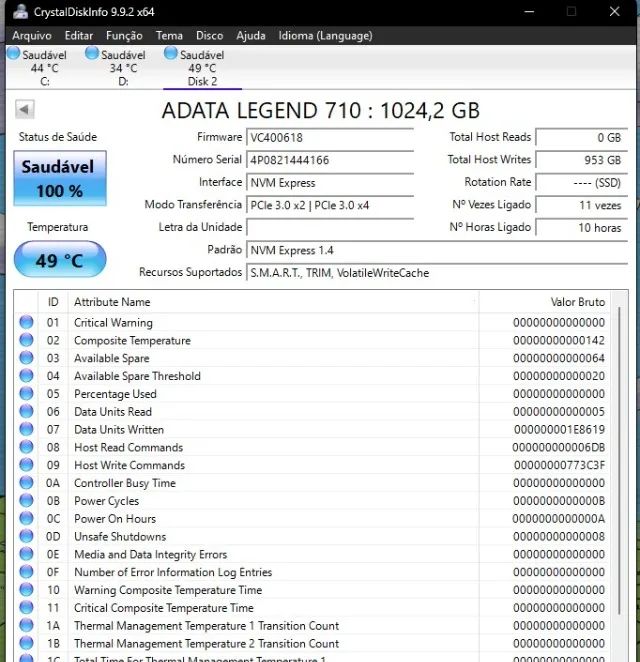
Task: Click the Nº Vezes Ligado value 11 vezes
Action: click(x=582, y=205)
